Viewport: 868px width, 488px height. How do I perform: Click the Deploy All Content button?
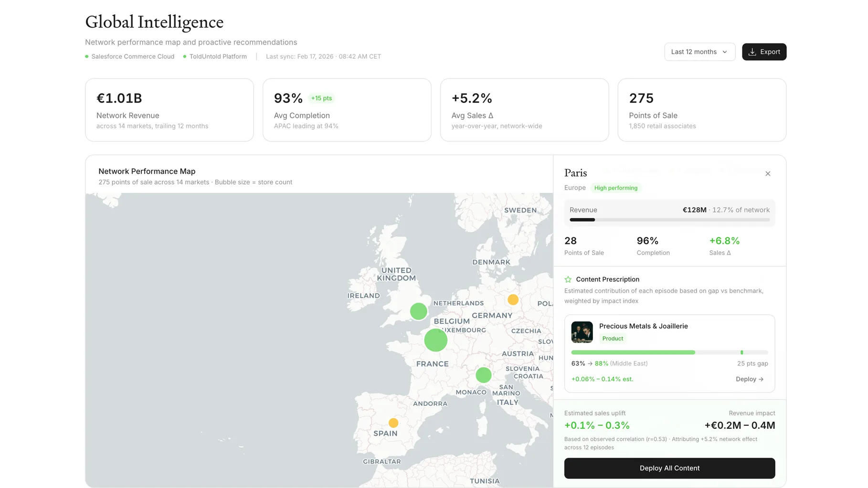(669, 468)
